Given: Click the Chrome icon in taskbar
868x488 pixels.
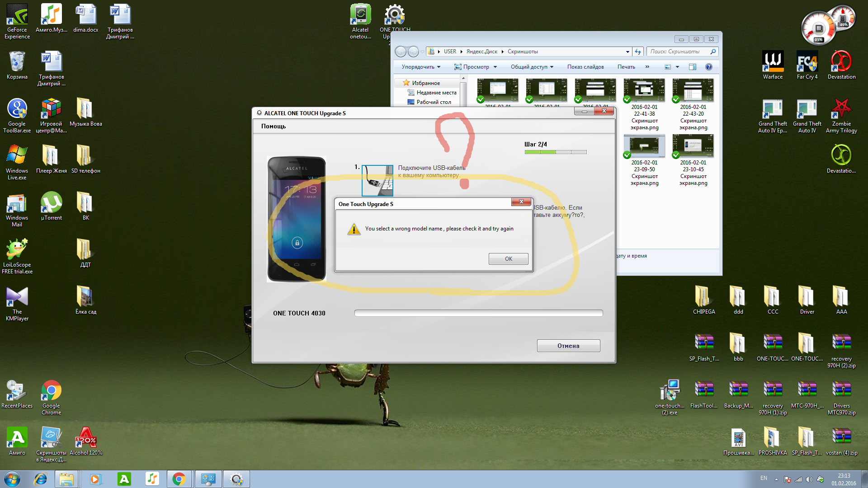Looking at the screenshot, I should click(179, 479).
